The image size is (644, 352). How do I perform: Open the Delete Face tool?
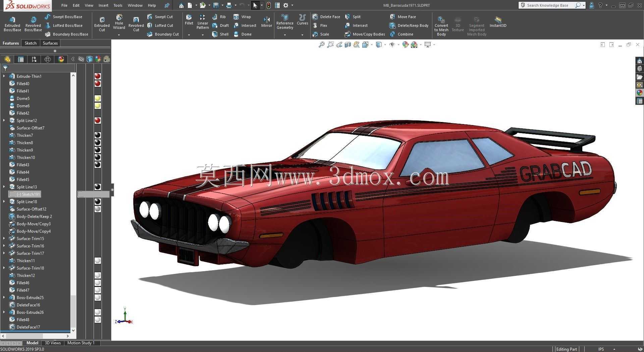(x=326, y=17)
